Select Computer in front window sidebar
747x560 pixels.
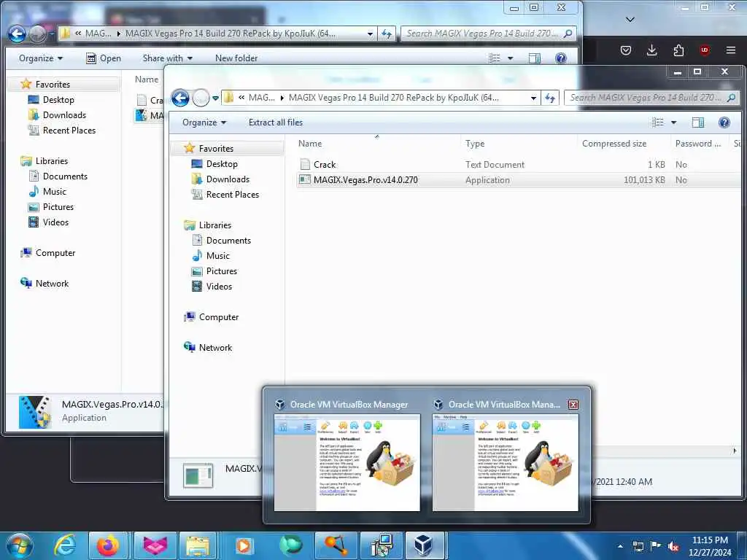(x=219, y=317)
